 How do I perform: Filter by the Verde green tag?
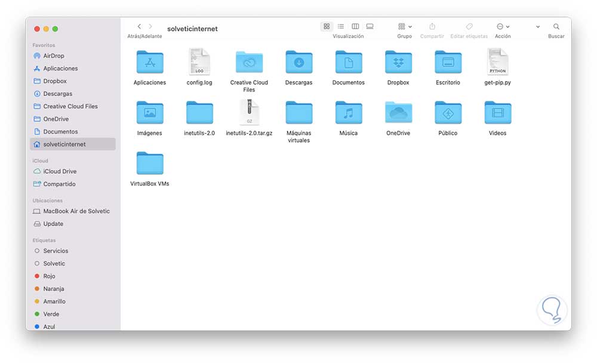73,314
